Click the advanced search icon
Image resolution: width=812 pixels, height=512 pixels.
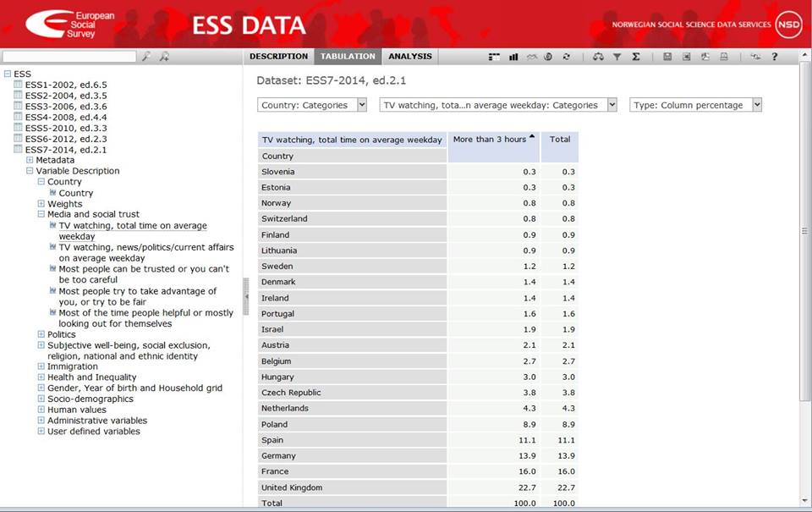[164, 56]
